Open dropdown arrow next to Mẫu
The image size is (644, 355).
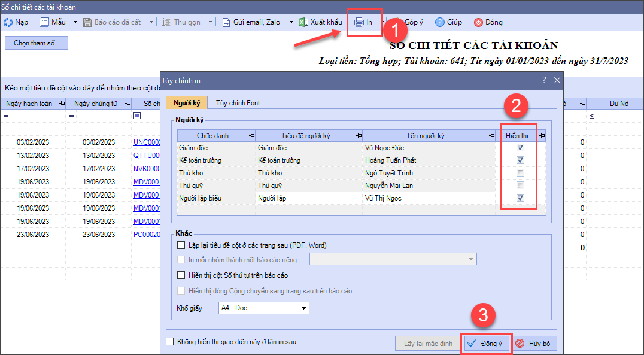(x=75, y=22)
